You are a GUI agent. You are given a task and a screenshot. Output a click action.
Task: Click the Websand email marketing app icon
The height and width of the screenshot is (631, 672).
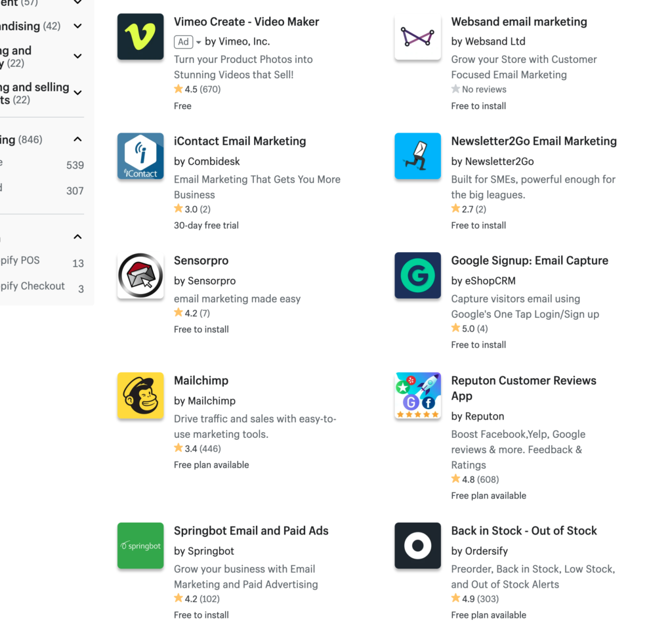click(417, 36)
